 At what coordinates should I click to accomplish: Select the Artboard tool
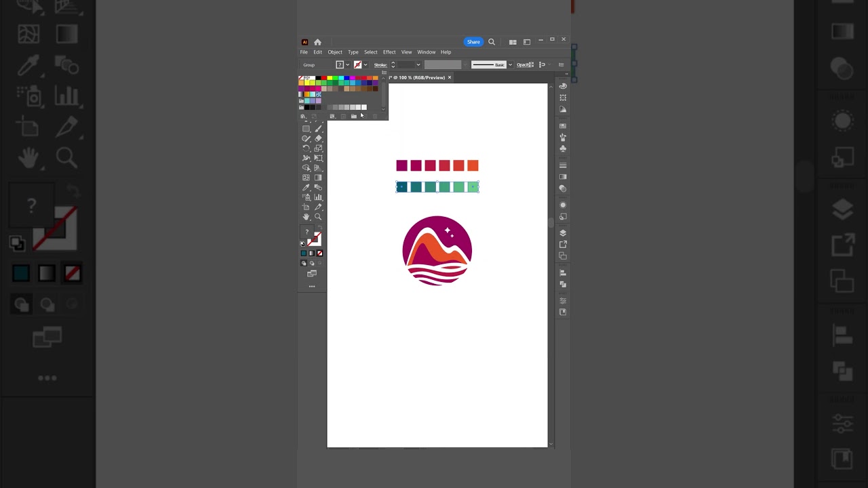pos(307,207)
